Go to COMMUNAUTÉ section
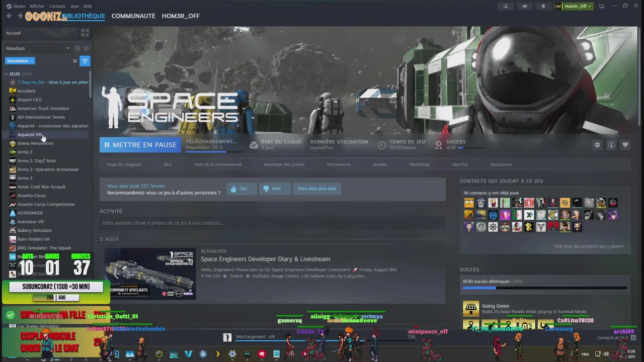 tap(133, 16)
